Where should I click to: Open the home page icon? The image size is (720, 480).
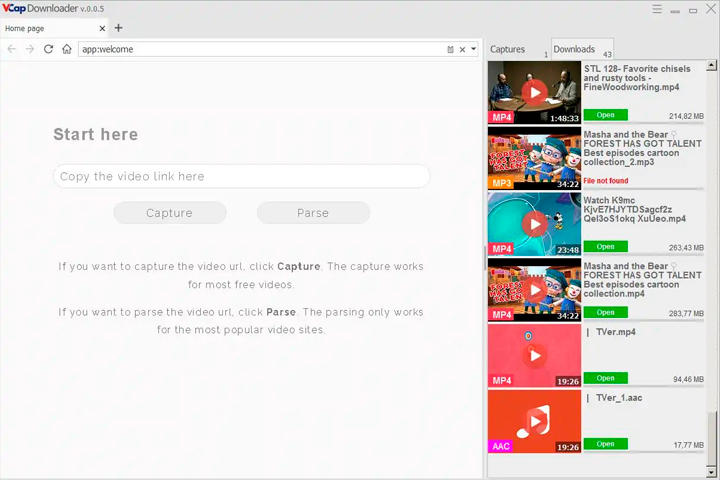67,49
